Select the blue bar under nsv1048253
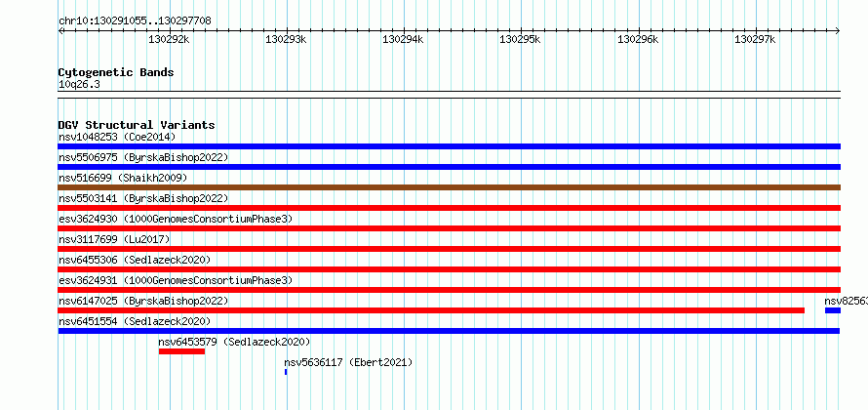The width and height of the screenshot is (868, 410). click(x=449, y=146)
